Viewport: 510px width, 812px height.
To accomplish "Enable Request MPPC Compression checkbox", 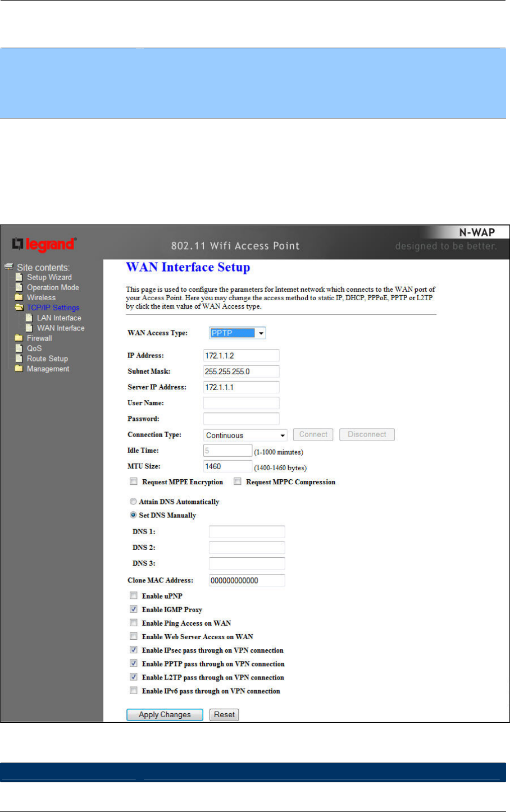I will point(238,481).
